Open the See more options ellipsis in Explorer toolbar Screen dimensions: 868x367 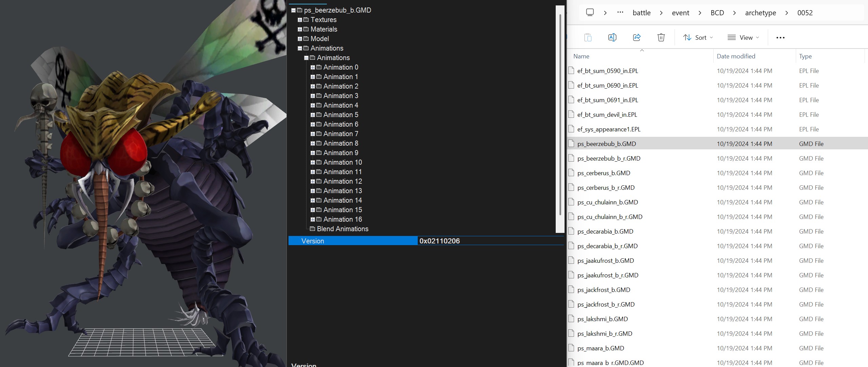(780, 38)
